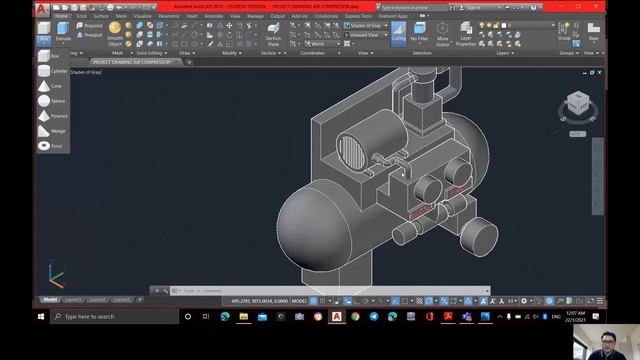Click Shades of Gray viewport label
640x360 pixels.
tap(86, 72)
